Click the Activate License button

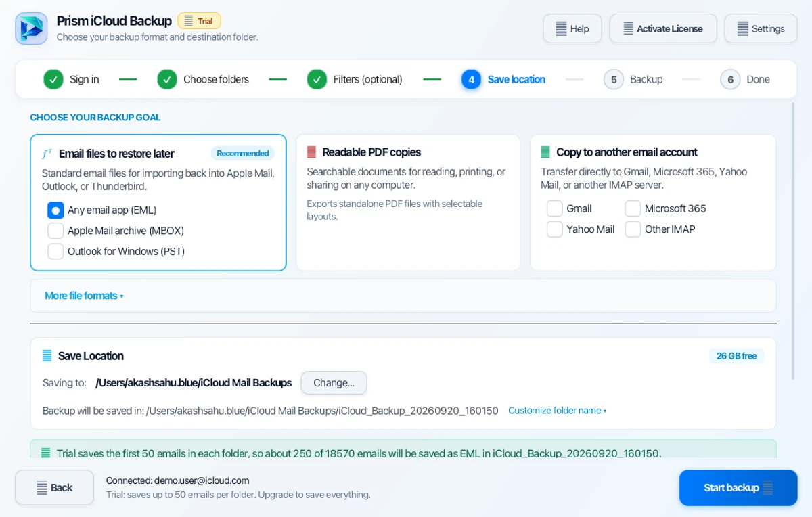coord(662,28)
